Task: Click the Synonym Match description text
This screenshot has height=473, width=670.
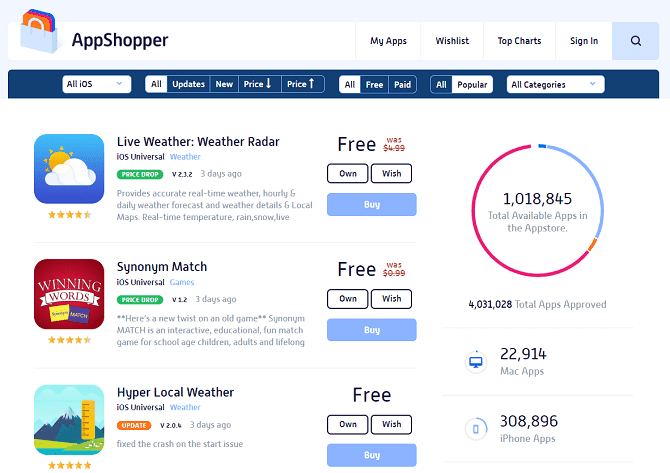Action: (x=211, y=330)
